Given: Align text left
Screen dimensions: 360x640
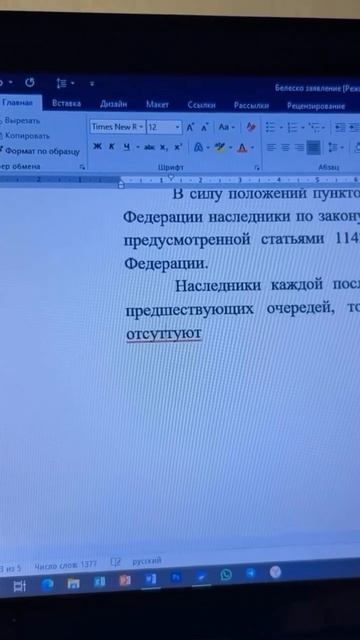Looking at the screenshot, I should tap(271, 147).
